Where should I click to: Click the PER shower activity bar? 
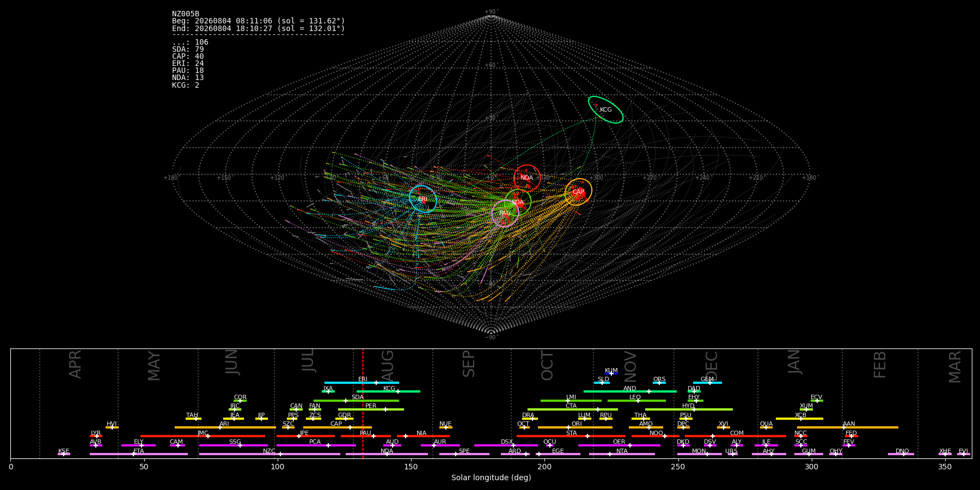(371, 409)
